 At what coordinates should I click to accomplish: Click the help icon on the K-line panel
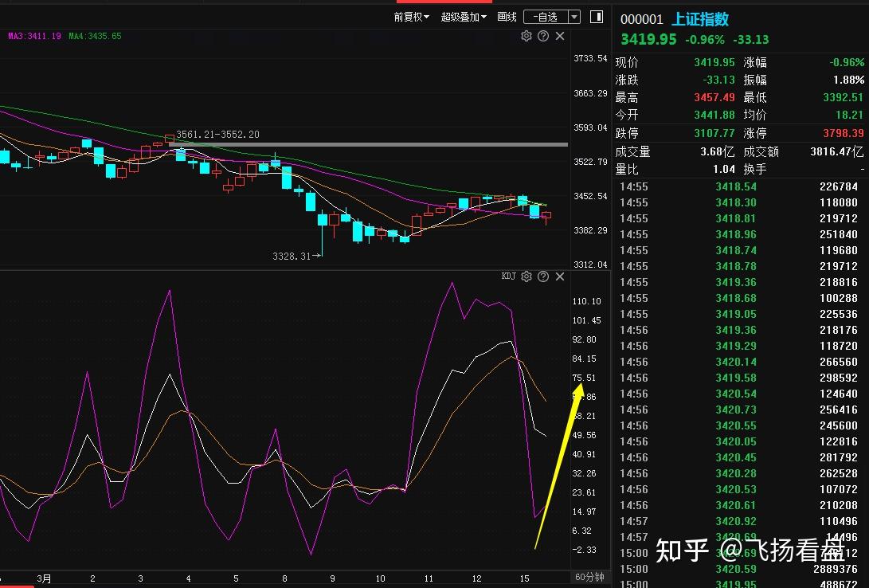point(543,36)
